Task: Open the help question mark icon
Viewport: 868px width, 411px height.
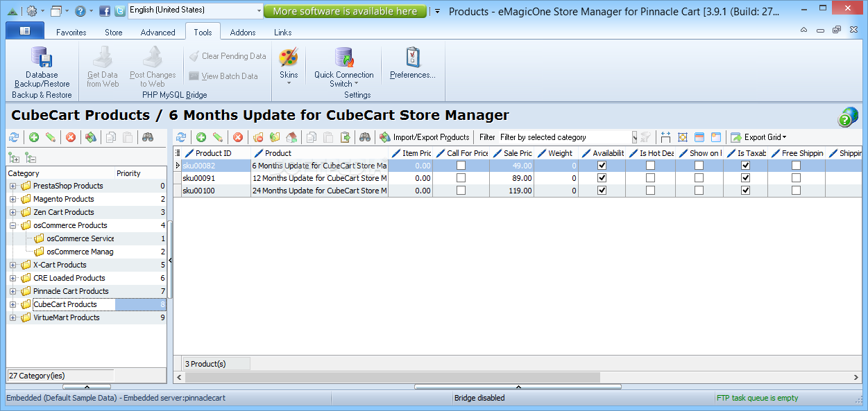Action: click(80, 11)
